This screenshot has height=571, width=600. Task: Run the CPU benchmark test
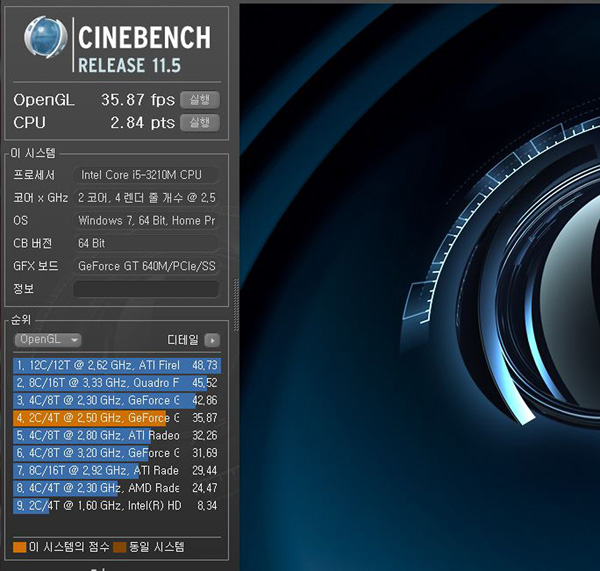click(200, 123)
